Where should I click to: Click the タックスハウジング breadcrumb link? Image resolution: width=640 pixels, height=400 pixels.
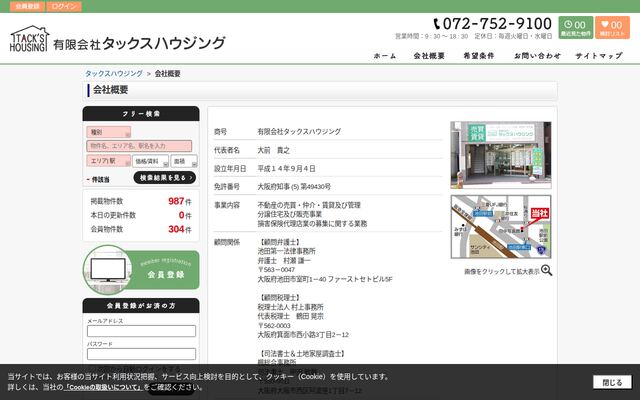pyautogui.click(x=114, y=73)
